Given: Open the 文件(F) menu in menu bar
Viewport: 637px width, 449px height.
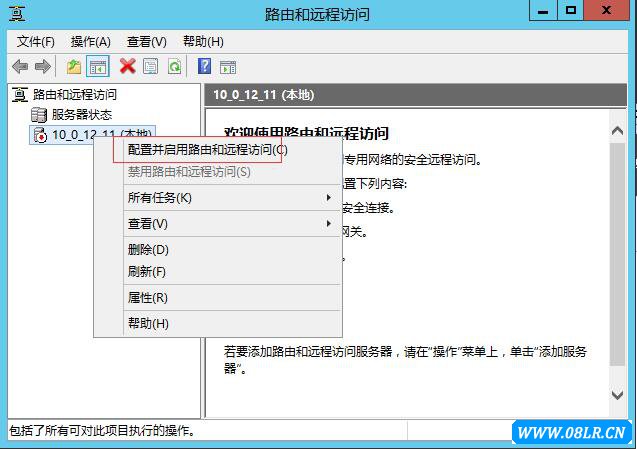Looking at the screenshot, I should pos(36,41).
